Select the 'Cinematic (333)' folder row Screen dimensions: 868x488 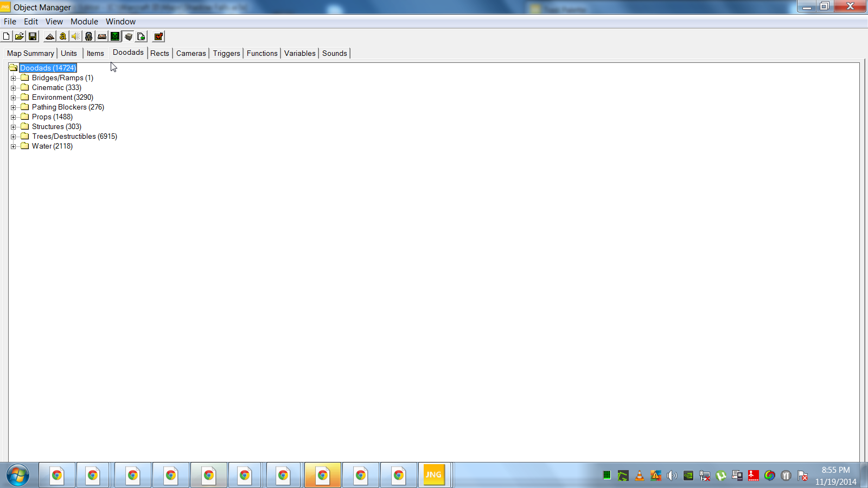[x=56, y=88]
